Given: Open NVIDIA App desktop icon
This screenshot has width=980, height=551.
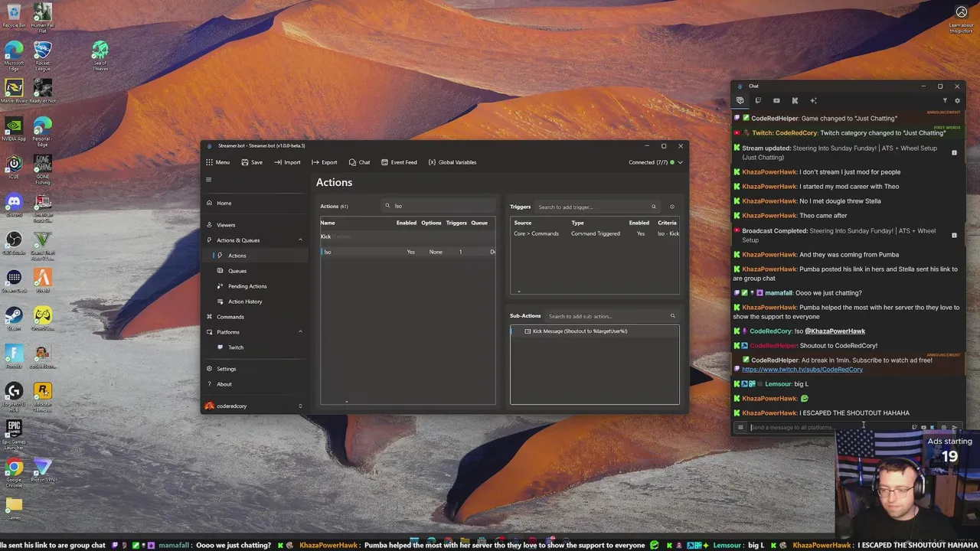Looking at the screenshot, I should click(x=14, y=129).
